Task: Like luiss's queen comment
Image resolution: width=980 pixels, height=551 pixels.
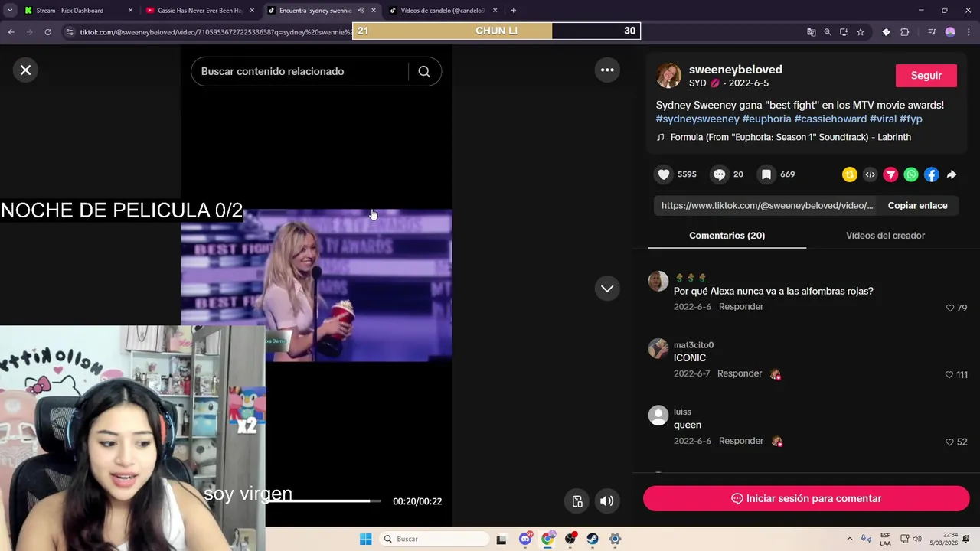Action: pos(949,442)
